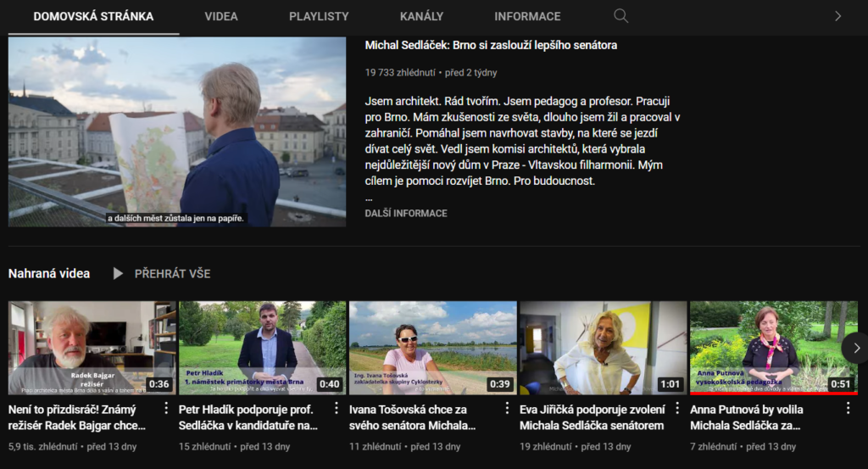The image size is (868, 469).
Task: Play the Eva Jiřičká thumbnail video
Action: [604, 348]
